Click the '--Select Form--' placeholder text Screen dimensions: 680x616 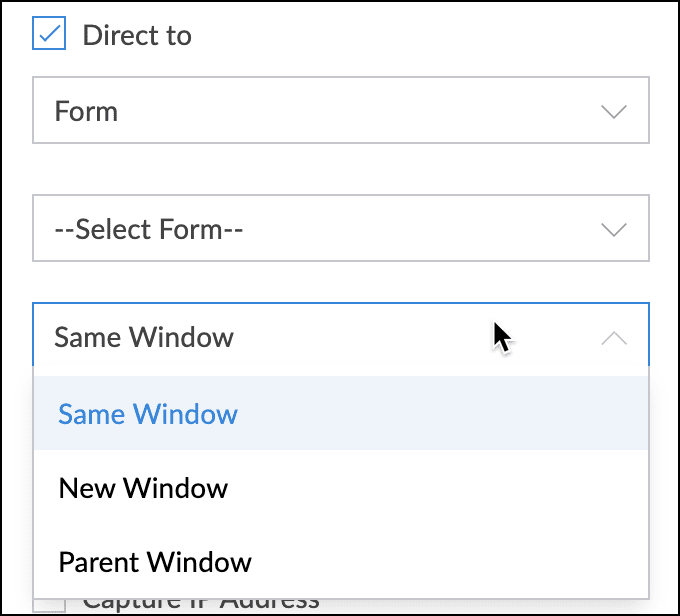(149, 229)
